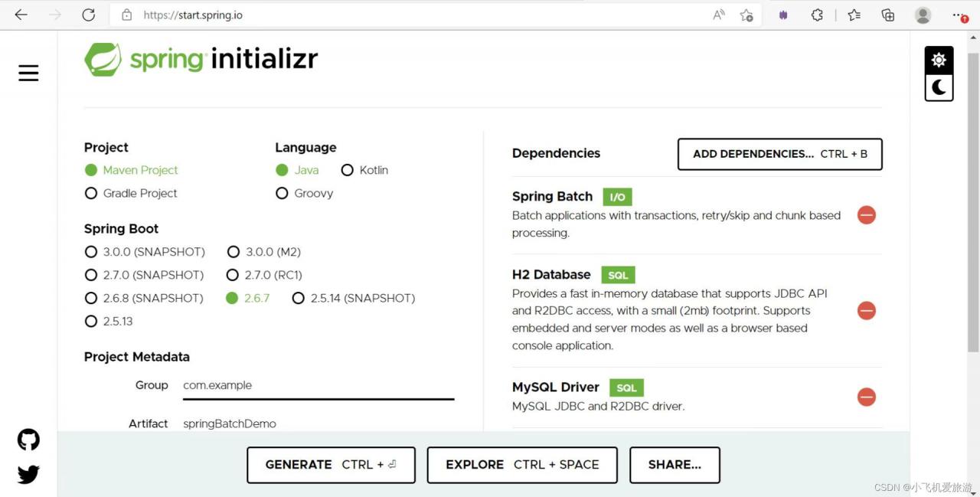Click the SQL tag on H2 Database
This screenshot has height=497, width=980.
point(618,275)
